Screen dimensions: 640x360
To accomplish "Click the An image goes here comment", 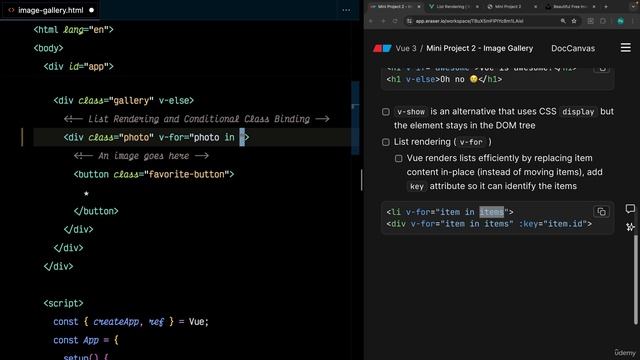I will coord(141,156).
